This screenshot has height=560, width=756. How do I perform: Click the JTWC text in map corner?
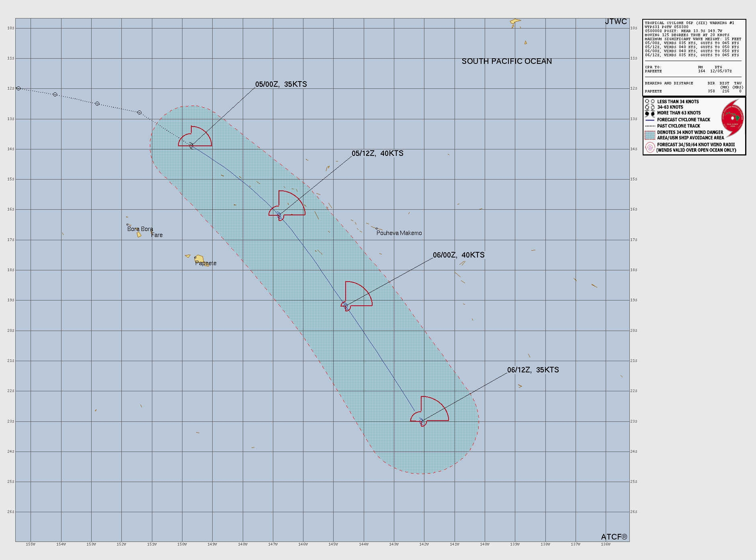pos(615,22)
